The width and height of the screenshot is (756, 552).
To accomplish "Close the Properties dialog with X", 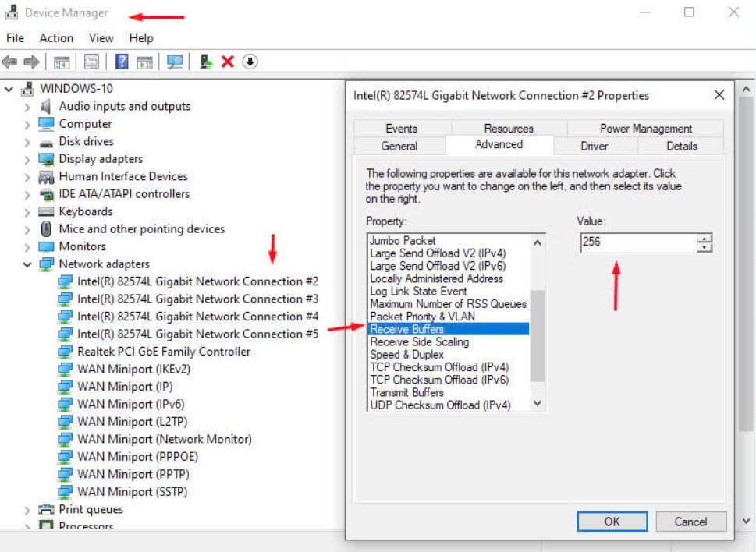I will pyautogui.click(x=719, y=95).
